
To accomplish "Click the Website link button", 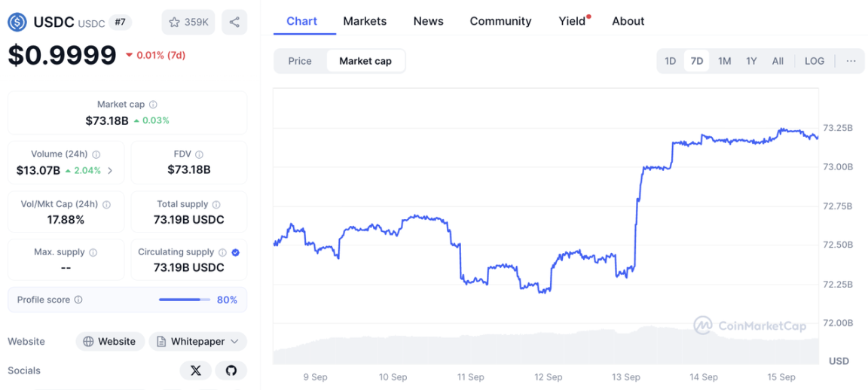I will coord(110,342).
